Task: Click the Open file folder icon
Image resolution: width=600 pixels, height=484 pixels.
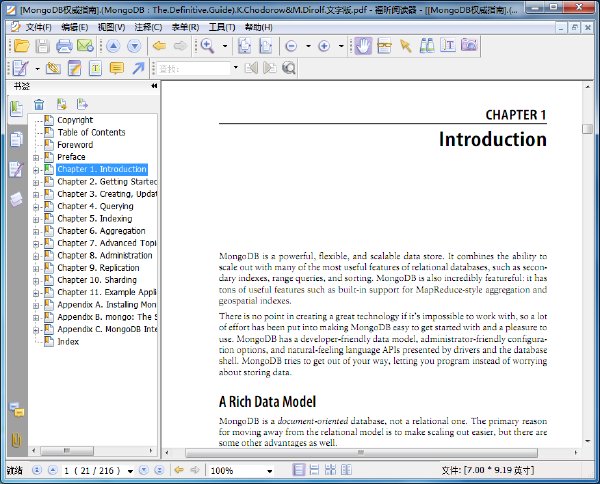Action: [x=21, y=46]
